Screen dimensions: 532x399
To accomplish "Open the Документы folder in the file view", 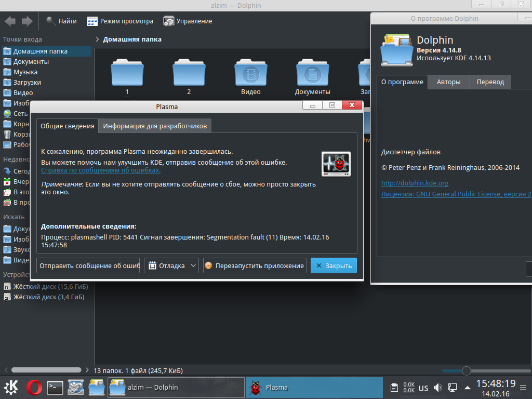I will pyautogui.click(x=312, y=77).
